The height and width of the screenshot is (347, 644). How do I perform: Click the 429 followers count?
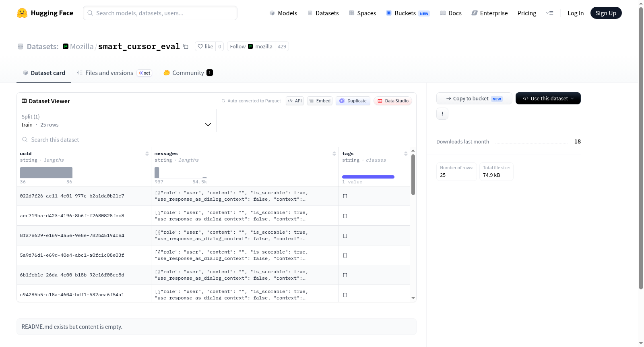(x=282, y=46)
